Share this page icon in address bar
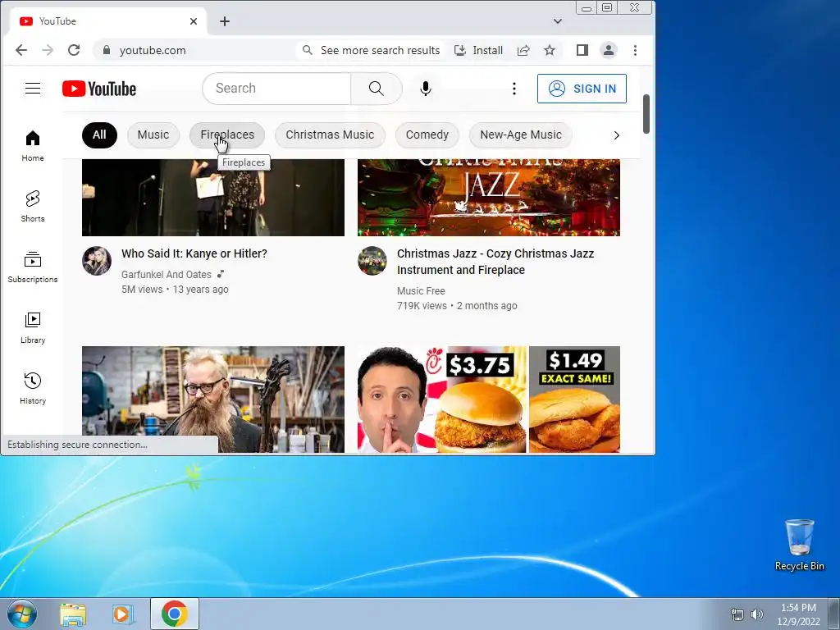840x630 pixels. [x=523, y=50]
